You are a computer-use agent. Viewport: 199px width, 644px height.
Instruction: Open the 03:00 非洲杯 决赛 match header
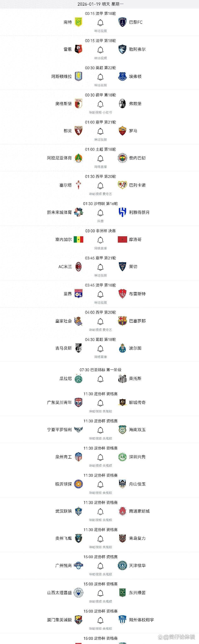[x=100, y=231]
